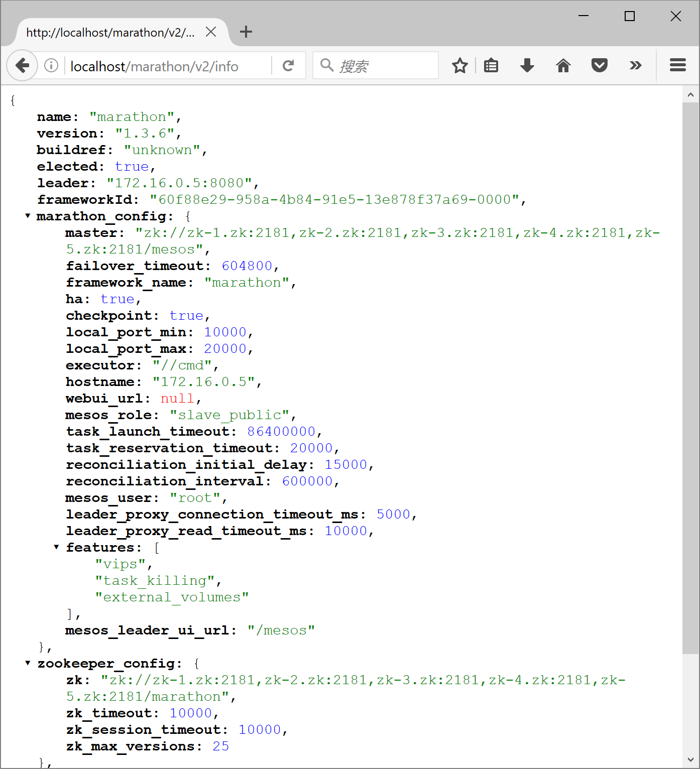Click the frameworkId value string
This screenshot has height=769, width=700.
coord(334,199)
